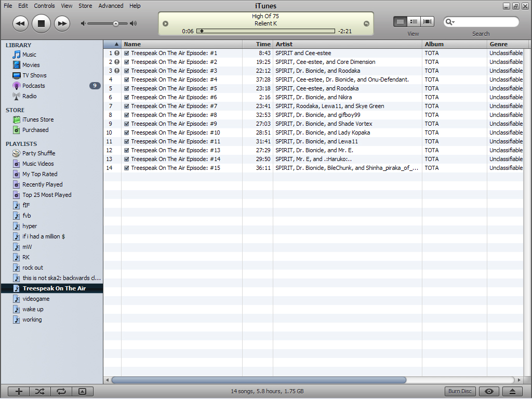Open the Advanced menu

point(111,6)
